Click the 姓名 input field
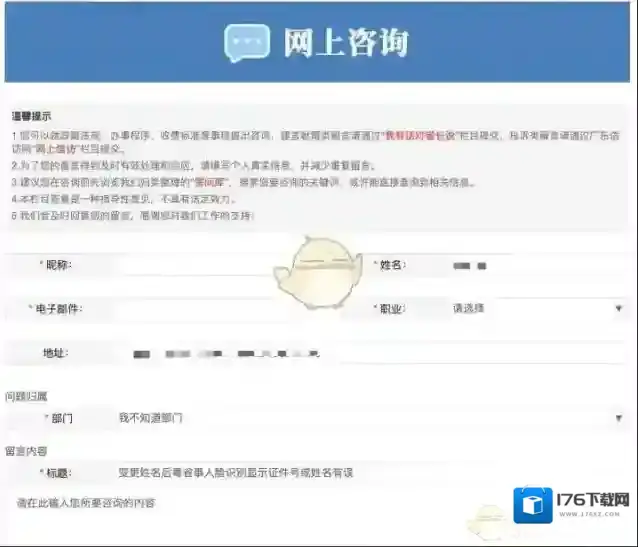The width and height of the screenshot is (638, 547). tap(537, 266)
